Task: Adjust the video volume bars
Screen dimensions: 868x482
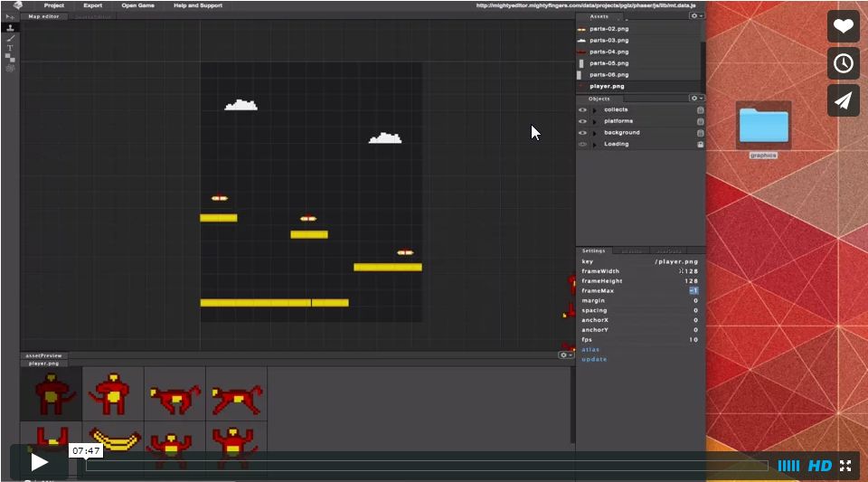Action: click(788, 466)
